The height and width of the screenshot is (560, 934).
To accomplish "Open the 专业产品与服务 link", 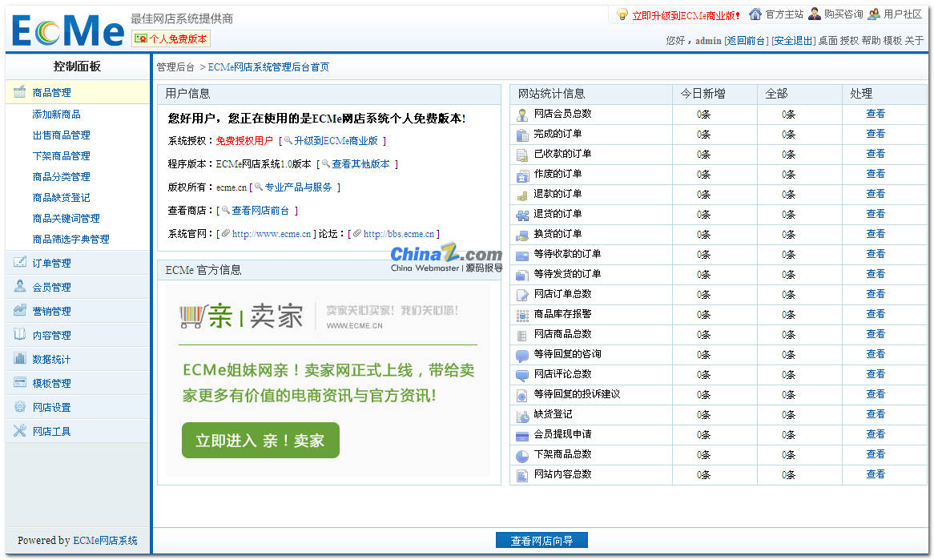I will pyautogui.click(x=299, y=187).
